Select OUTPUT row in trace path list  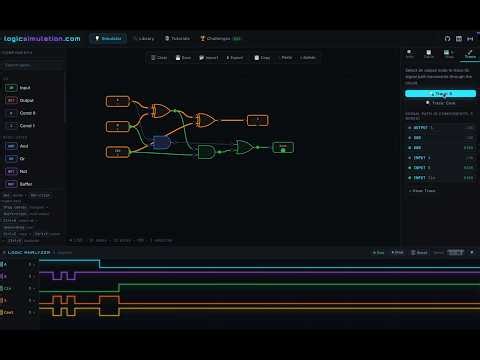tap(441, 128)
